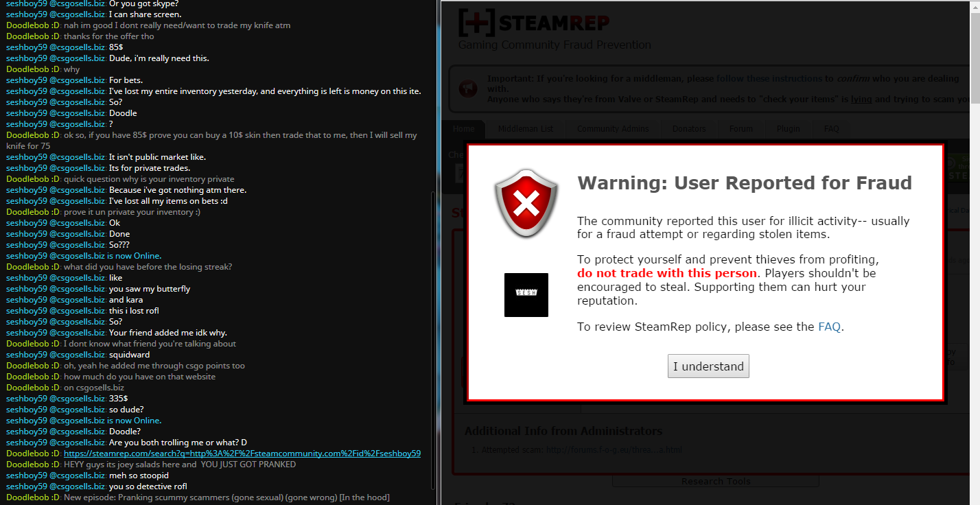Click chat message 'I can share screen.'

(145, 14)
